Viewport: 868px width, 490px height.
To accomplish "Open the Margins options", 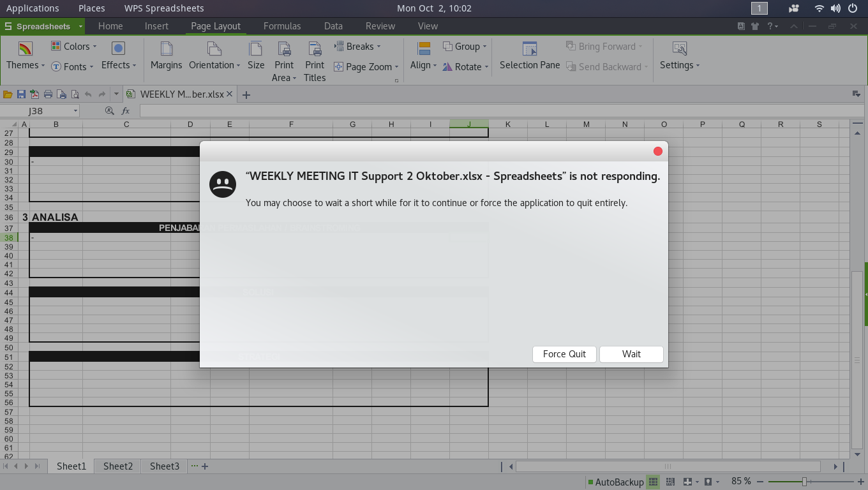I will [167, 56].
